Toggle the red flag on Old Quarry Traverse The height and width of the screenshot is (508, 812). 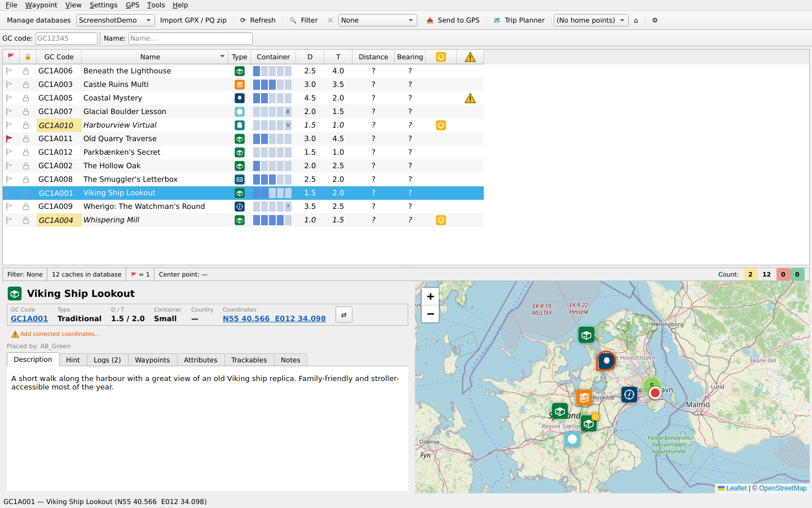pyautogui.click(x=9, y=139)
